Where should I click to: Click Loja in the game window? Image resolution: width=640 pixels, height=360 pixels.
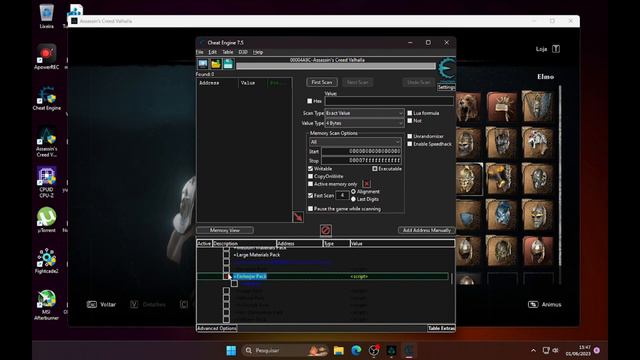click(548, 49)
